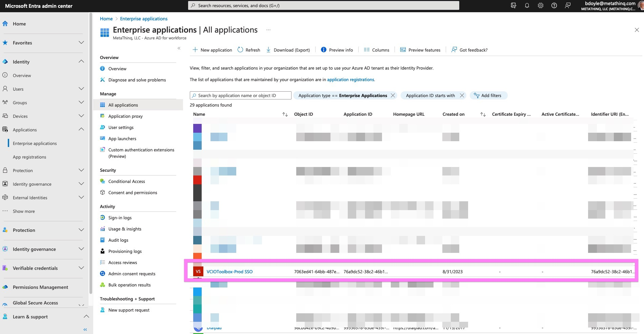Open Preview info

tap(337, 50)
